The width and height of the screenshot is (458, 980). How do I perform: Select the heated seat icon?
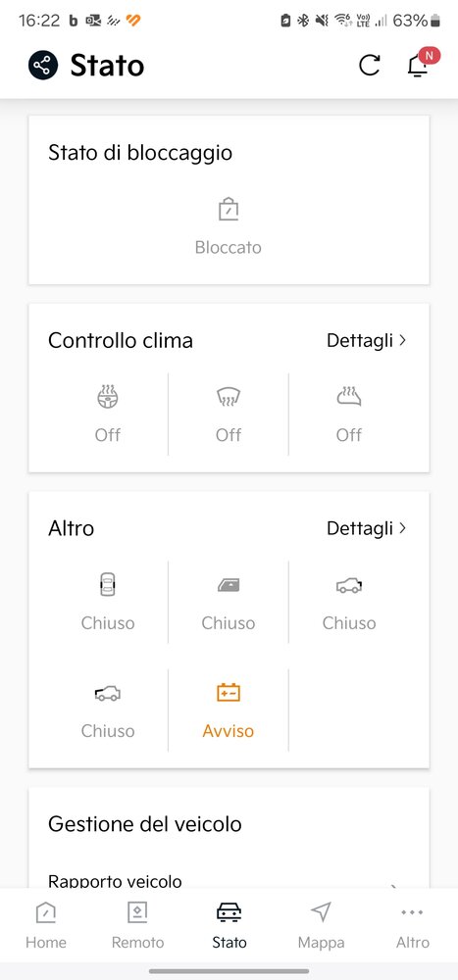[349, 396]
